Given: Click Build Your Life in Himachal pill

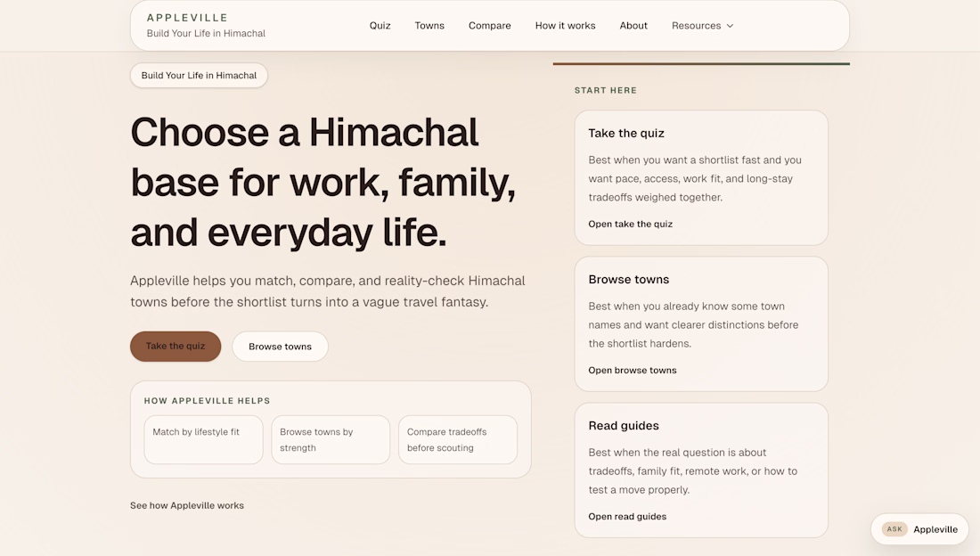Looking at the screenshot, I should coord(199,76).
